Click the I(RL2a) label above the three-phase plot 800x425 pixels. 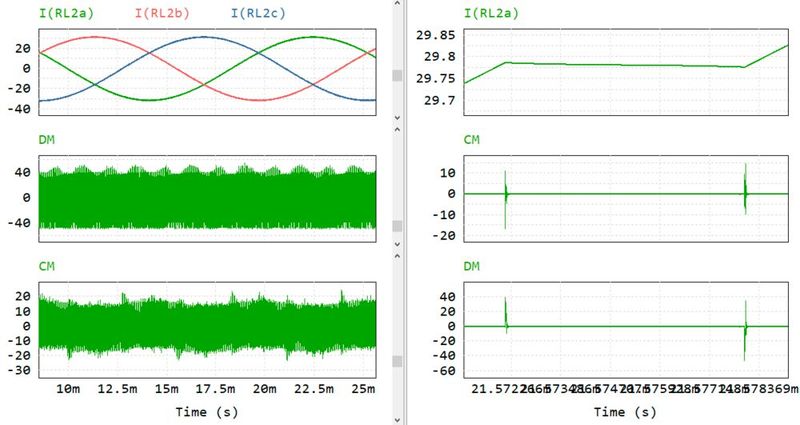(x=66, y=13)
